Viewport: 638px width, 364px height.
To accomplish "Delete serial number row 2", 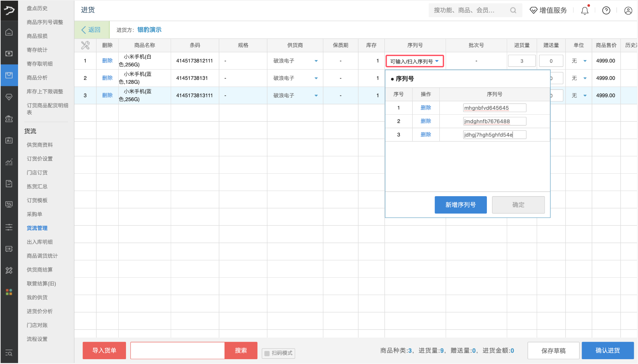I will 426,121.
